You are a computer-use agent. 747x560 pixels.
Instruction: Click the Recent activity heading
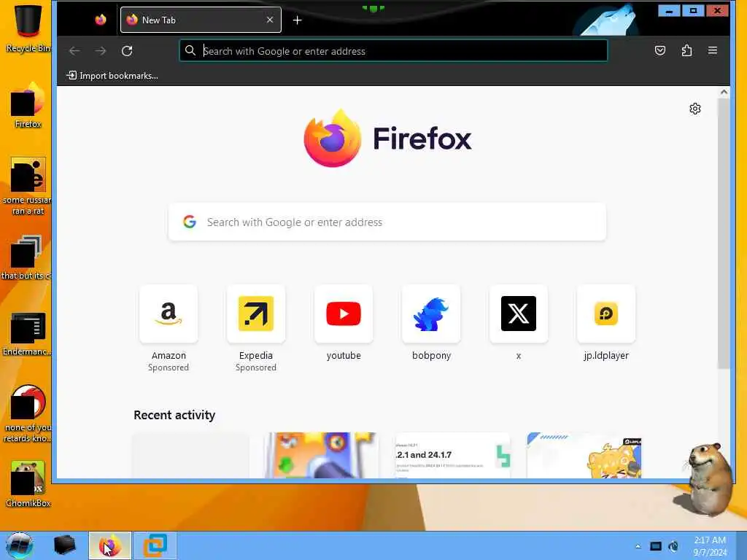[x=174, y=415]
